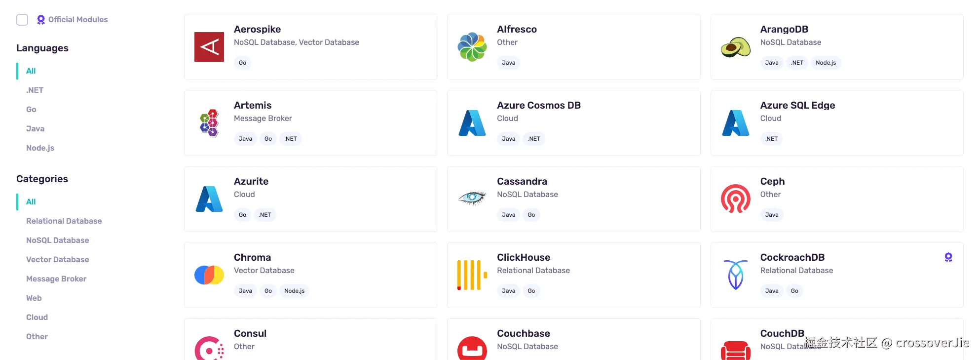Click the Go tag on ClickHouse card
Image resolution: width=980 pixels, height=360 pixels.
tap(531, 291)
